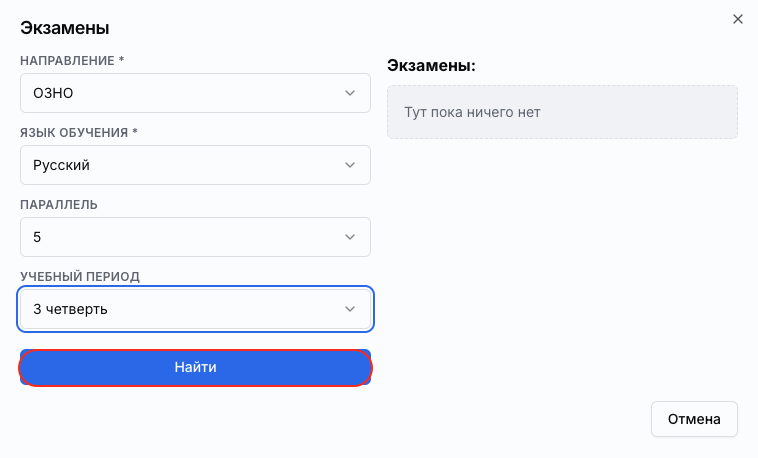The image size is (758, 458).
Task: Click the blue Найти button
Action: coord(195,367)
